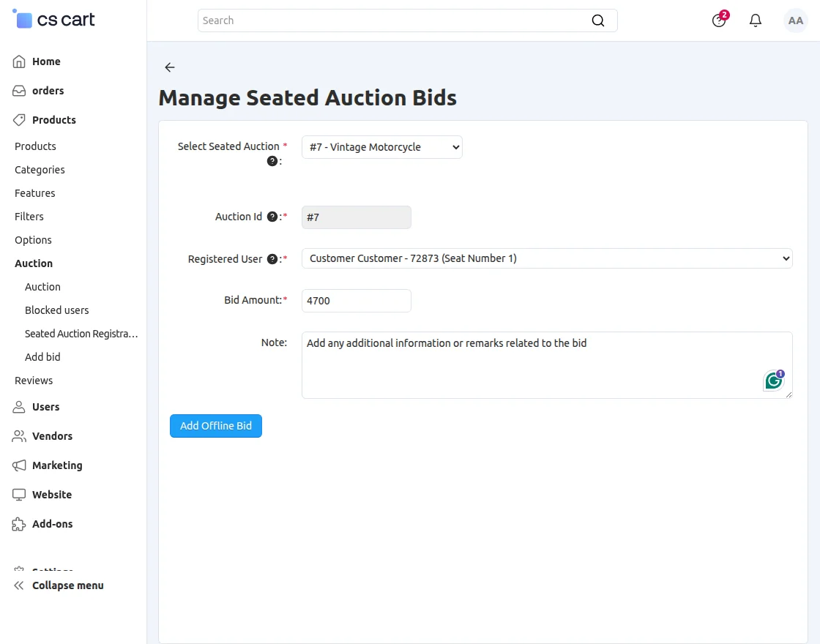The width and height of the screenshot is (820, 644).
Task: Click the Add-ons puzzle icon
Action: pos(19,524)
